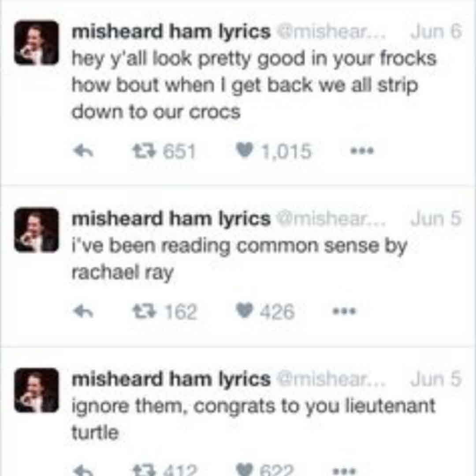
Task: Open the Jun 5 timestamp on rachael ray tweet
Action: [x=435, y=219]
